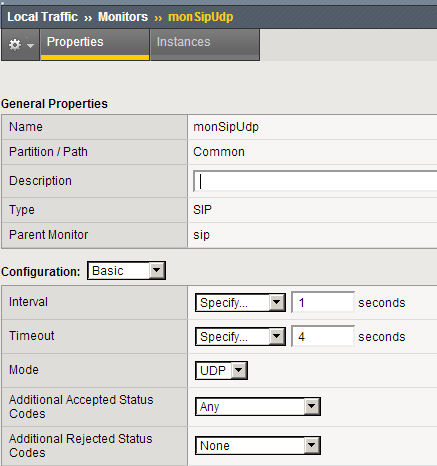This screenshot has height=466, width=437.
Task: Open Additional Rejected Status Codes dropdown
Action: point(258,445)
